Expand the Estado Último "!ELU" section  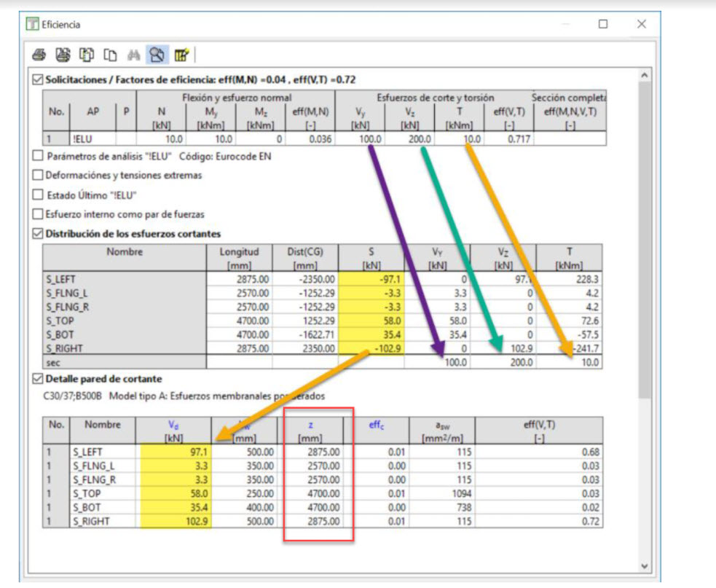point(38,195)
